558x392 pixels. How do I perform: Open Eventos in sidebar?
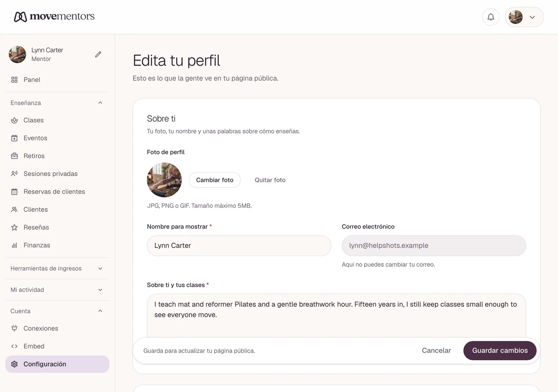click(57, 138)
